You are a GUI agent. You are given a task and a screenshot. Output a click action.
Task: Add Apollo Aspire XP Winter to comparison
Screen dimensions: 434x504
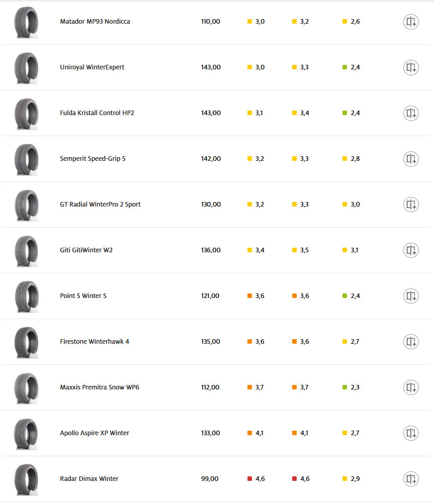pos(411,433)
